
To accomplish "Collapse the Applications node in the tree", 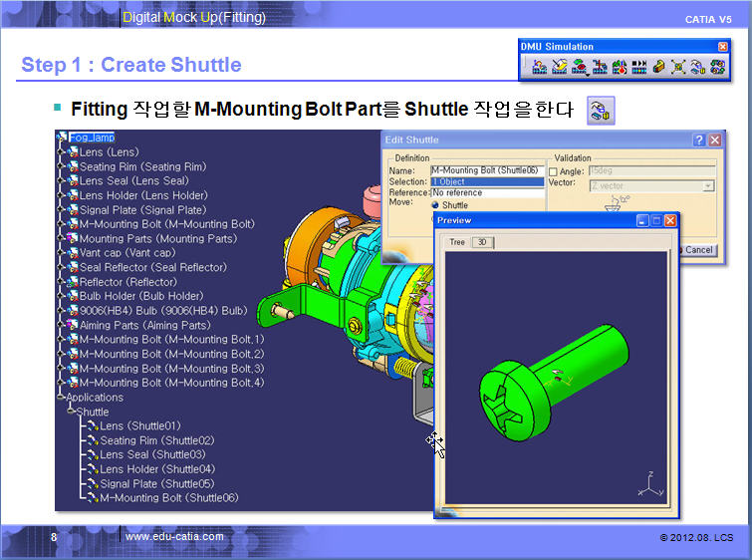I will 61,398.
